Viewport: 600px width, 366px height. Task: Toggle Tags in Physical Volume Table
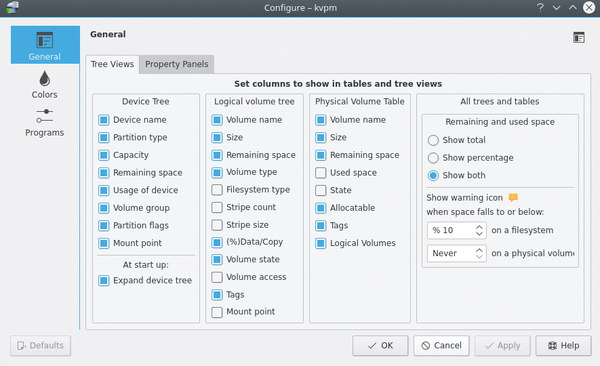321,225
